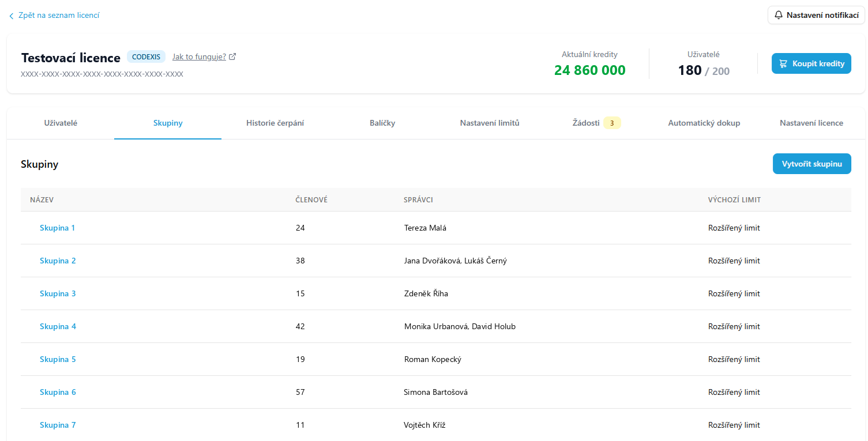Open the Nastavení limitů tab

490,123
